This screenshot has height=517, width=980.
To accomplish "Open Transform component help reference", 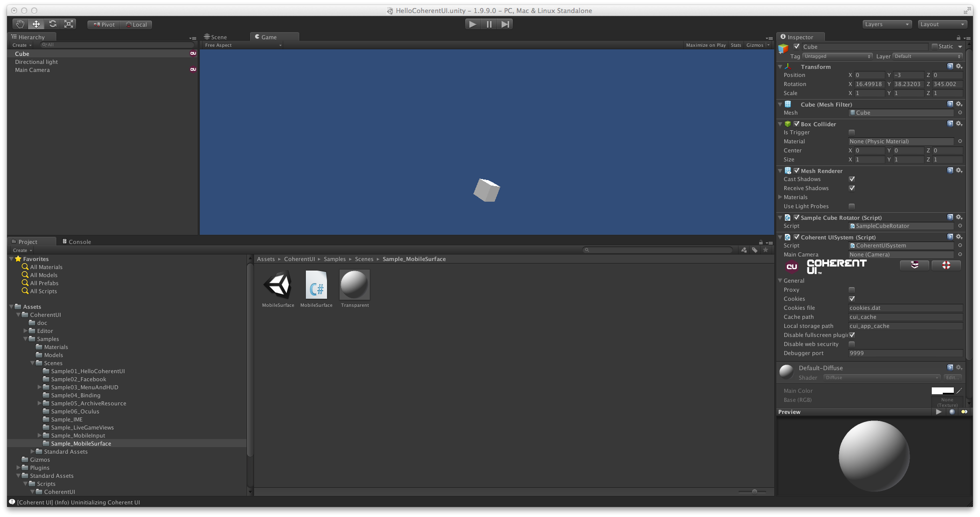I will point(950,66).
